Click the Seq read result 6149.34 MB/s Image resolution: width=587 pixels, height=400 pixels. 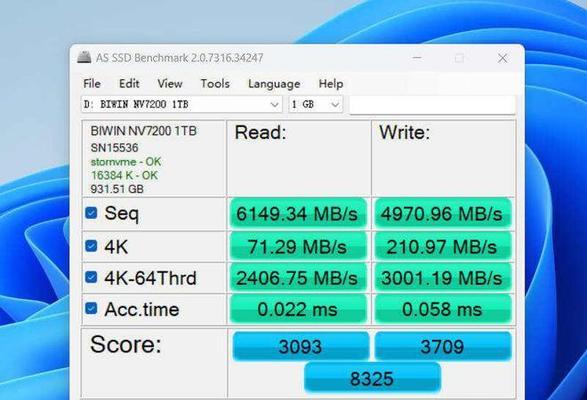tap(298, 213)
